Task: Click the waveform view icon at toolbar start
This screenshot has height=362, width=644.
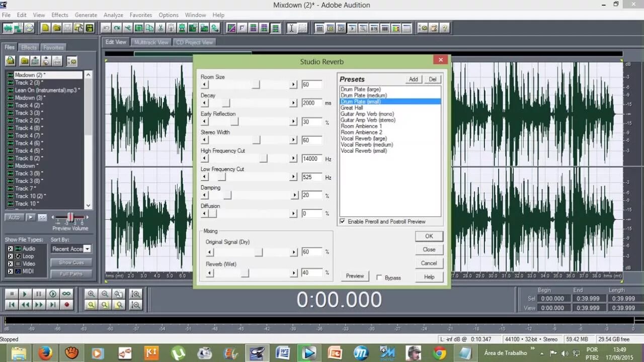Action: [x=8, y=28]
